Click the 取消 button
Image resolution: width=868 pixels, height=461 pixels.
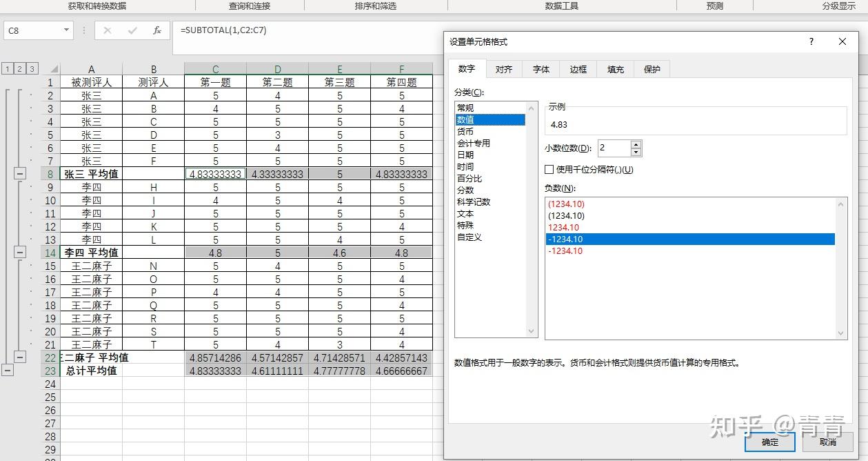pos(828,442)
